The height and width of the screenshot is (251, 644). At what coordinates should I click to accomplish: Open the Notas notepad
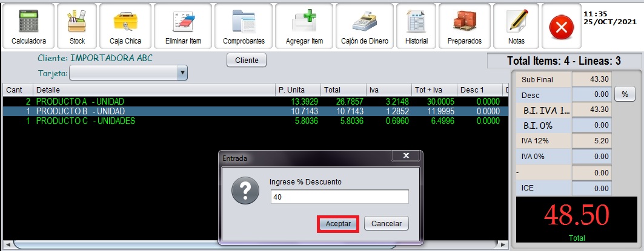click(516, 26)
